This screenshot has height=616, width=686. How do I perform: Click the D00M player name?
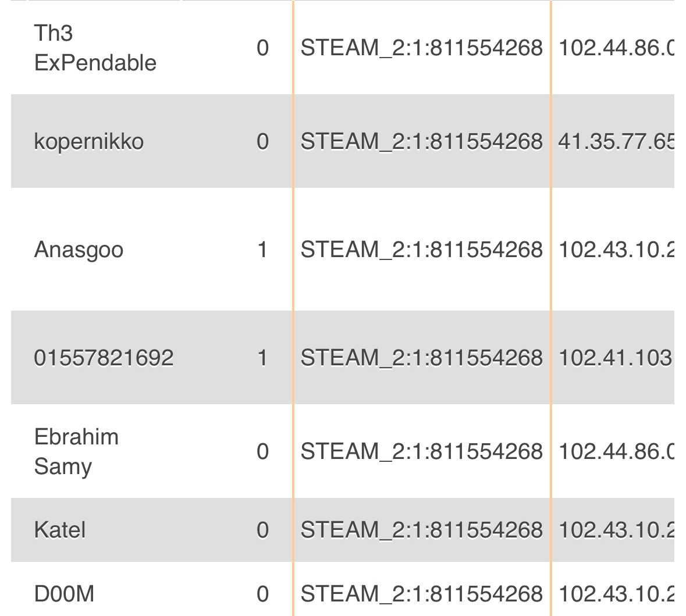pos(64,594)
